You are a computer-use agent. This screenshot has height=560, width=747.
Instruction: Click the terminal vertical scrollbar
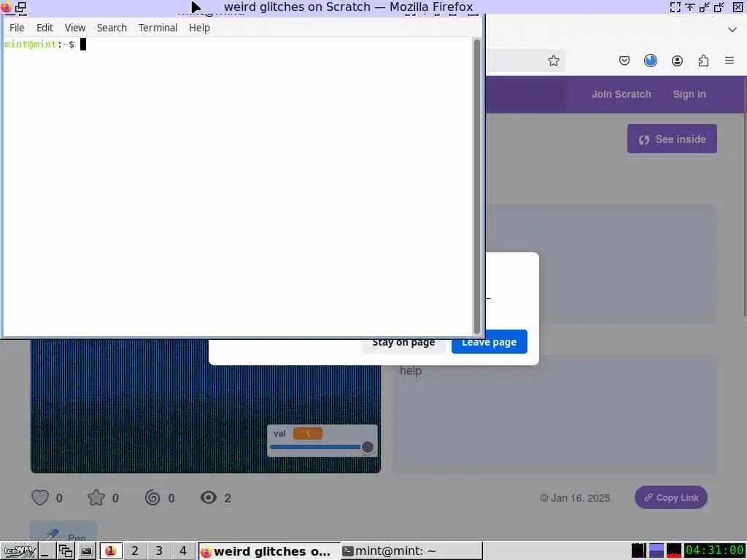(476, 187)
